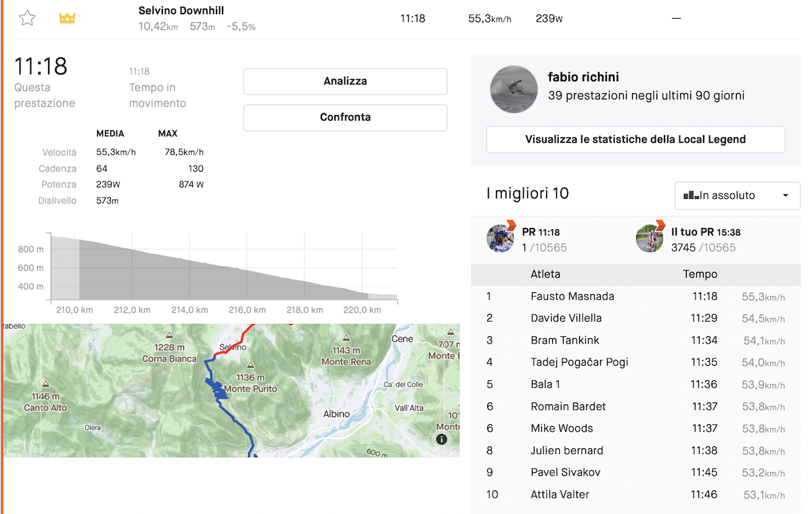Click leaderboard bars icon in dropdown
Image resolution: width=812 pixels, height=514 pixels.
click(x=691, y=195)
